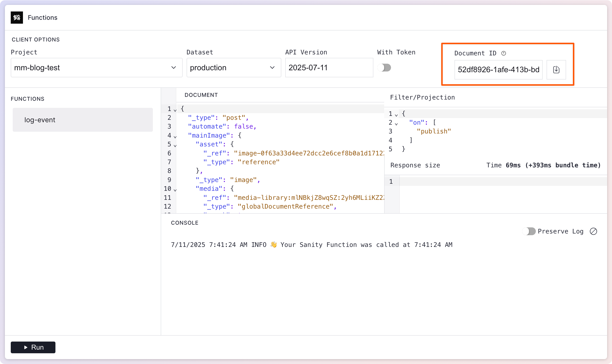Click the Document ID help icon
Screen dimensions: 612x364
pyautogui.click(x=504, y=53)
